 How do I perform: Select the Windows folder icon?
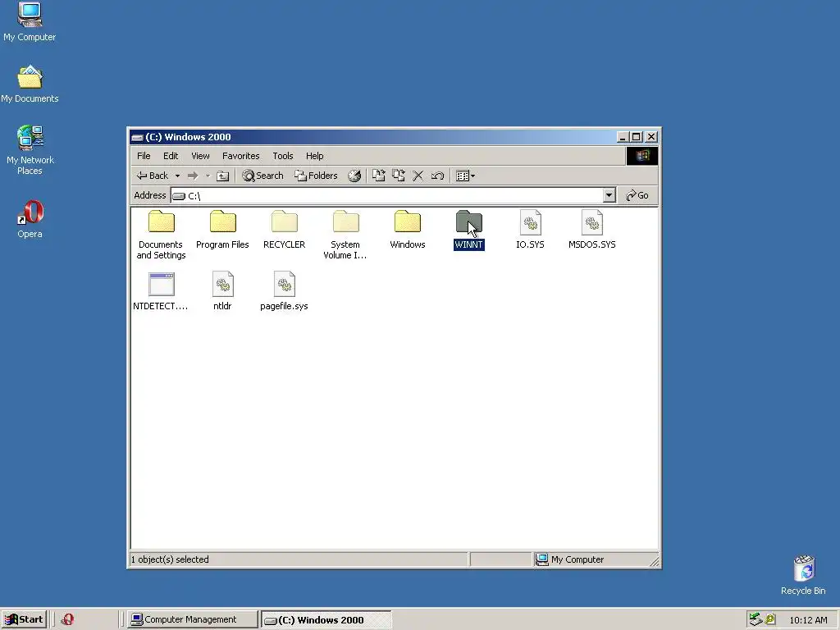pyautogui.click(x=408, y=221)
